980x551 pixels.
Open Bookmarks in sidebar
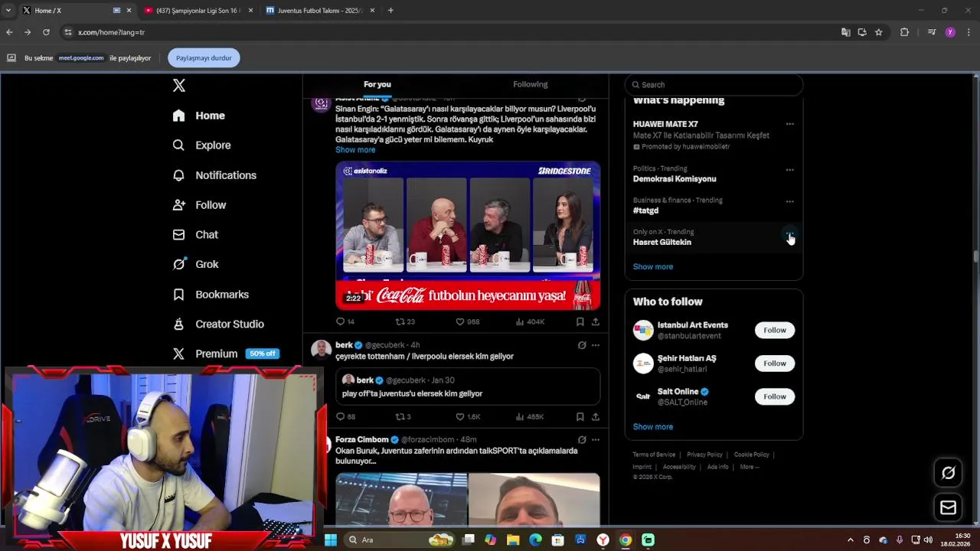click(x=211, y=295)
